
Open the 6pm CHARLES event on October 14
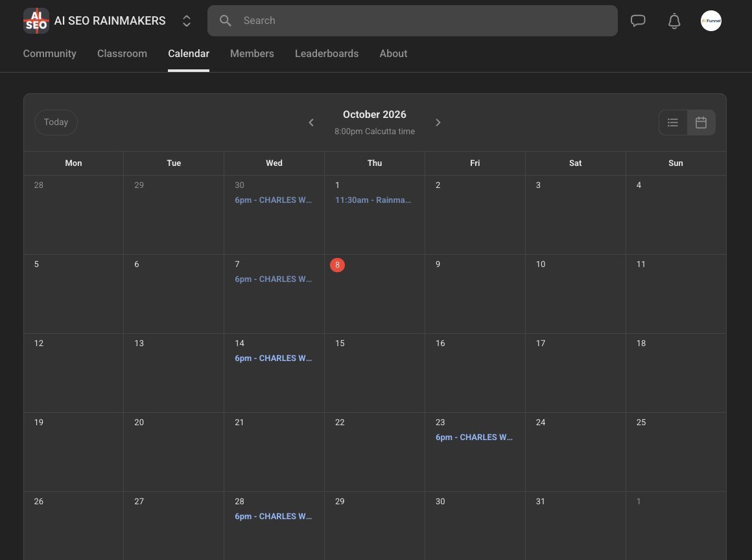[274, 358]
